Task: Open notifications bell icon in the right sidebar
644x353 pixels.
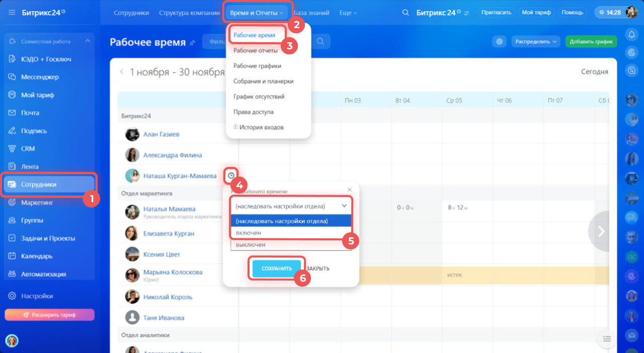Action: [631, 34]
